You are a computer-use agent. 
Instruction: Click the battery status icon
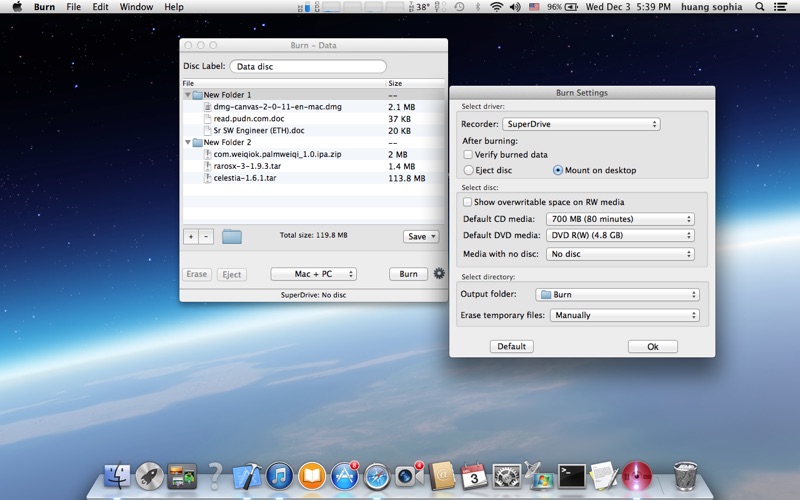click(x=572, y=7)
